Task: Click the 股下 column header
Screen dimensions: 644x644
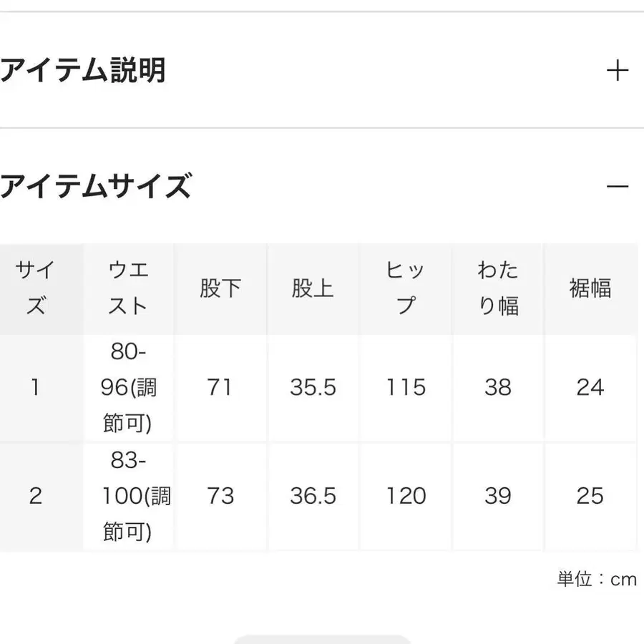Action: coord(220,288)
